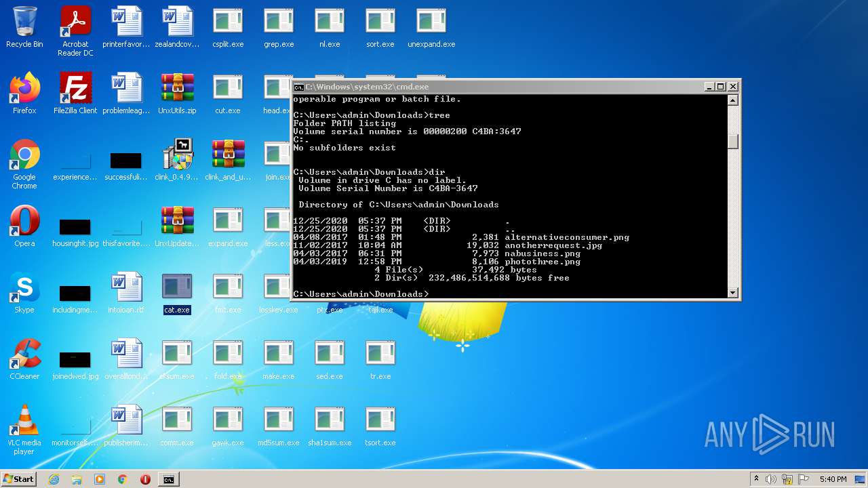Click the cmd window scrollbar thumb
868x488 pixels.
tap(732, 141)
